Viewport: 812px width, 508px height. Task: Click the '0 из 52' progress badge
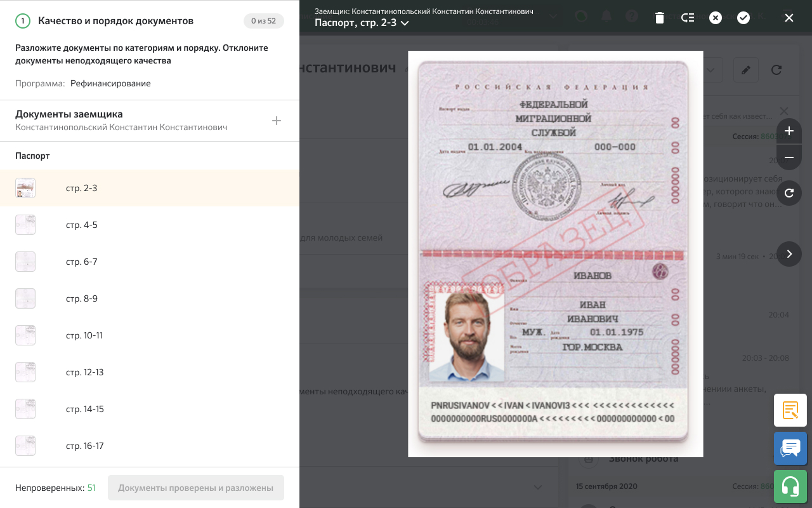point(263,21)
